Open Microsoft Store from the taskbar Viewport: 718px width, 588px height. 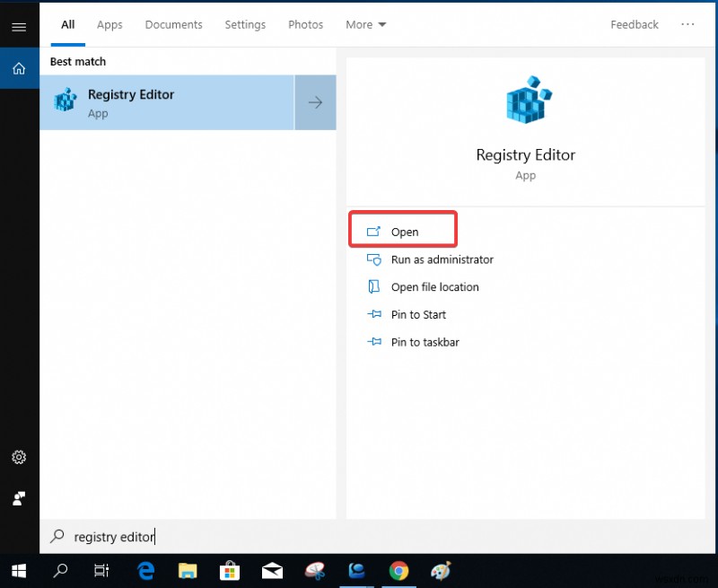(x=230, y=571)
